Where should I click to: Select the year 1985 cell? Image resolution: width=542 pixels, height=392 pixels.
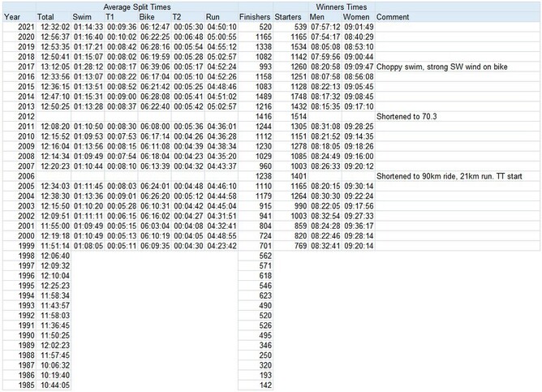click(x=24, y=385)
